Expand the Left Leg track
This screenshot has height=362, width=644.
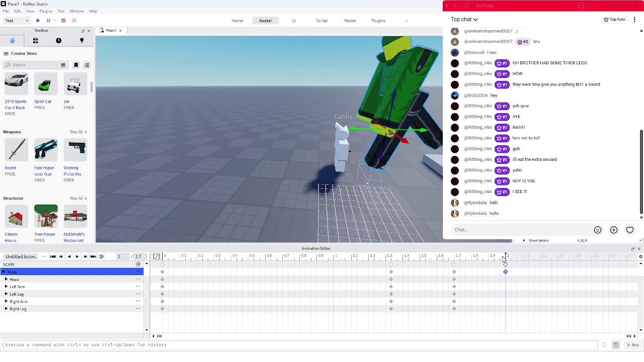[x=6, y=294]
